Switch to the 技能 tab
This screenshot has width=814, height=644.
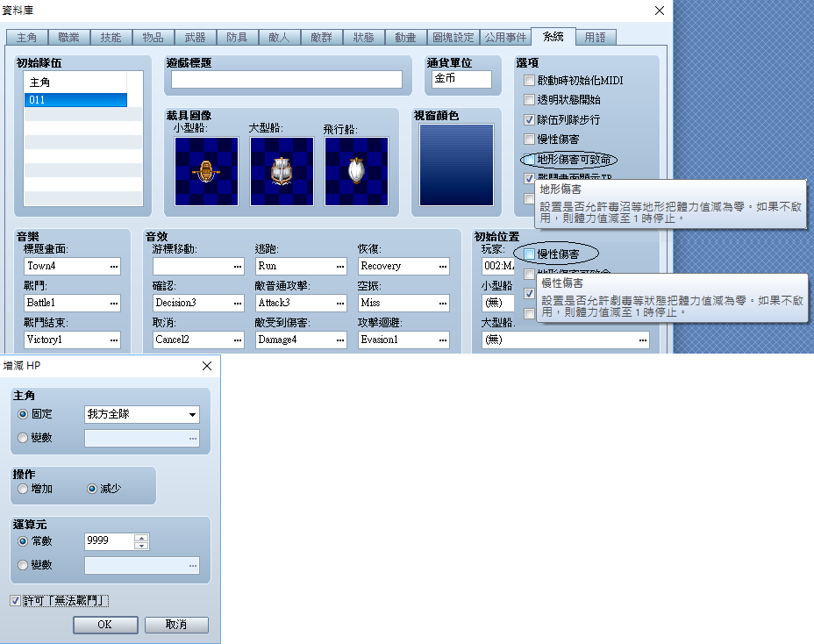tap(111, 38)
